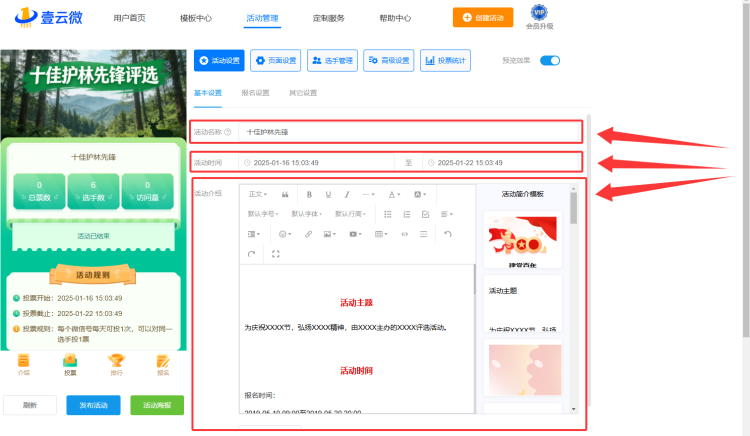Click the 活动名称 input field
This screenshot has width=750, height=436.
(410, 132)
